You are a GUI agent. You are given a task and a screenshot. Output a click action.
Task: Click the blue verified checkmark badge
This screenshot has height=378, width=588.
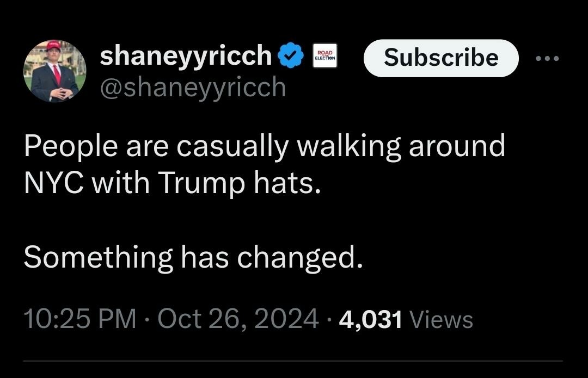(291, 56)
